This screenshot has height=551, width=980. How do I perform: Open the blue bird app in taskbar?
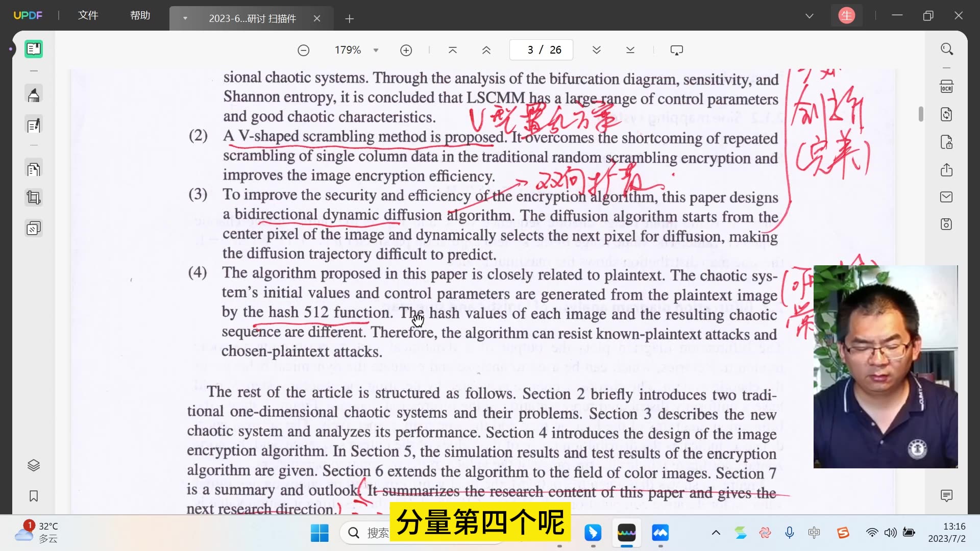pos(593,533)
